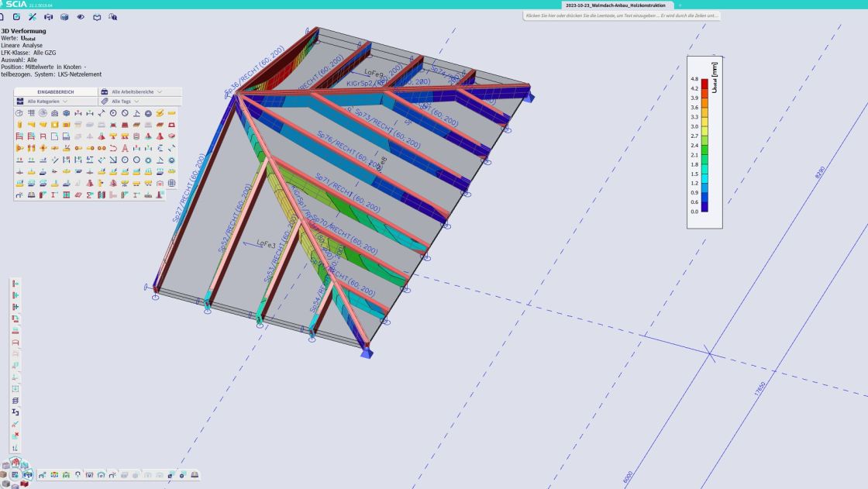Click the plus button to add a new tab
The image size is (868, 489).
(680, 5)
